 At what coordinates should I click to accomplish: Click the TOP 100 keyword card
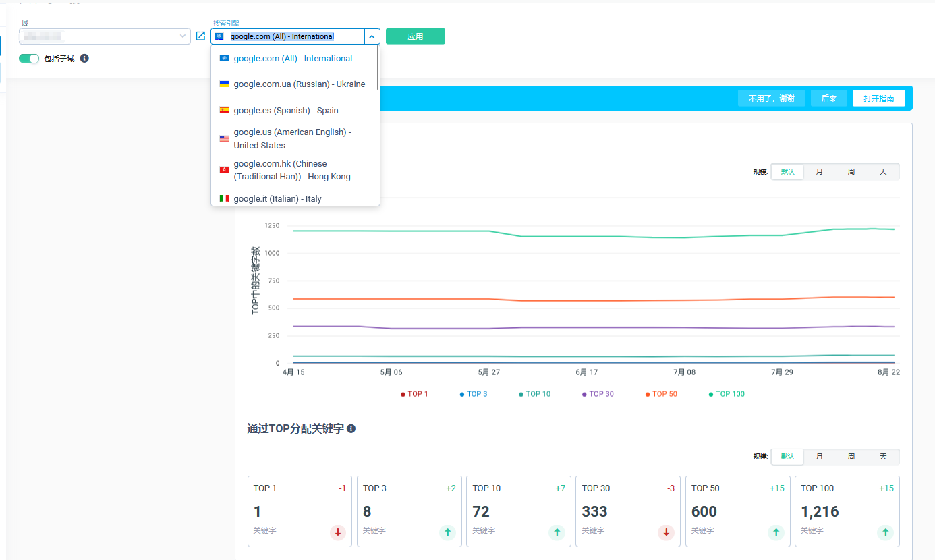coord(847,511)
